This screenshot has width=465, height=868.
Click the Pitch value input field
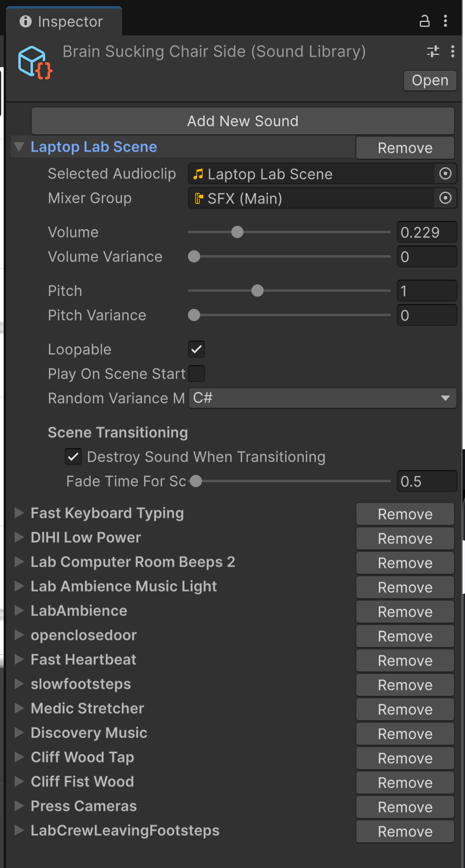426,291
